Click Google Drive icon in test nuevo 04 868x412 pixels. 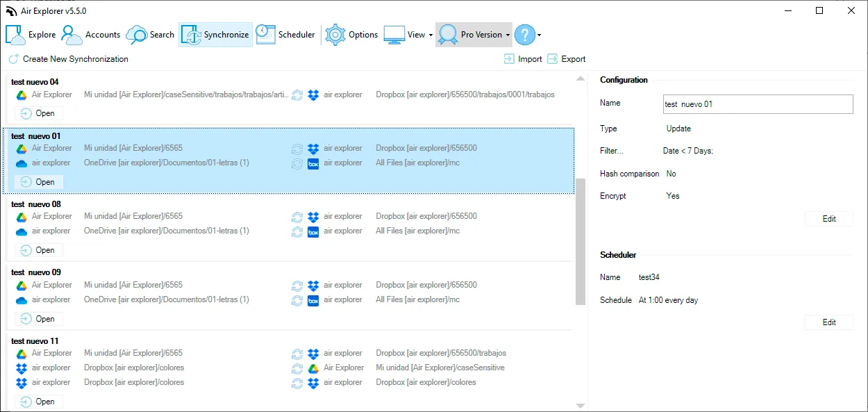tap(22, 94)
